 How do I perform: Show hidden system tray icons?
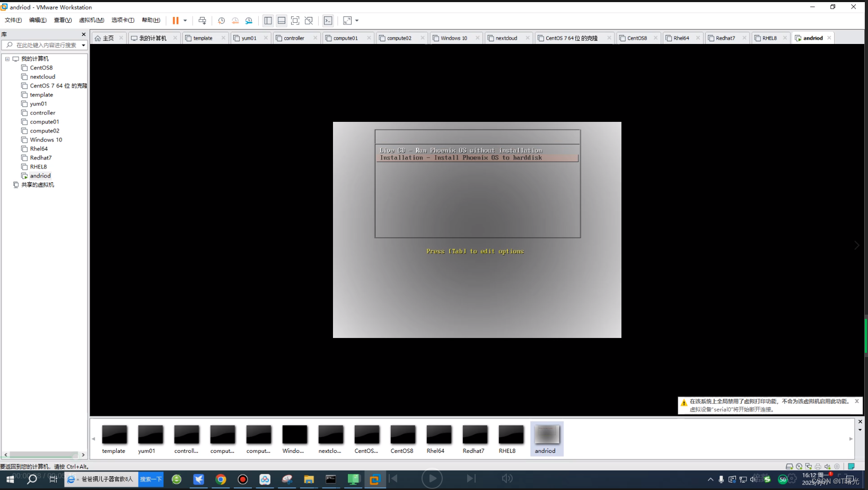[x=711, y=479]
